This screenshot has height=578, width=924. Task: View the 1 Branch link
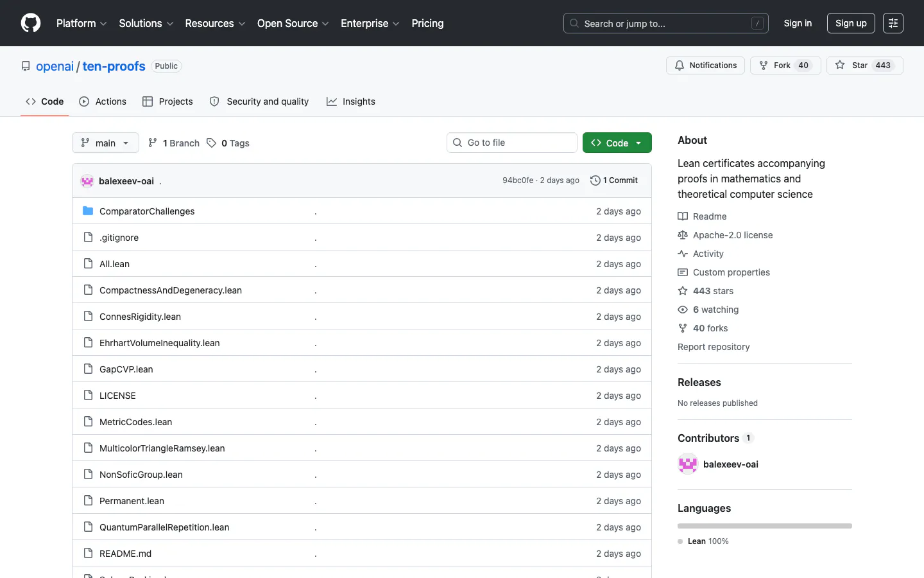174,143
